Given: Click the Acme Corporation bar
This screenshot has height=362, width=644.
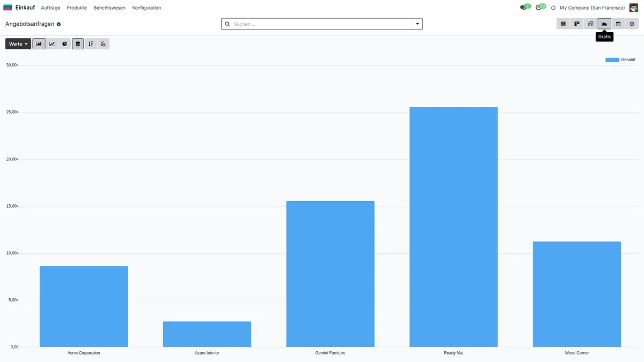Looking at the screenshot, I should coord(84,307).
